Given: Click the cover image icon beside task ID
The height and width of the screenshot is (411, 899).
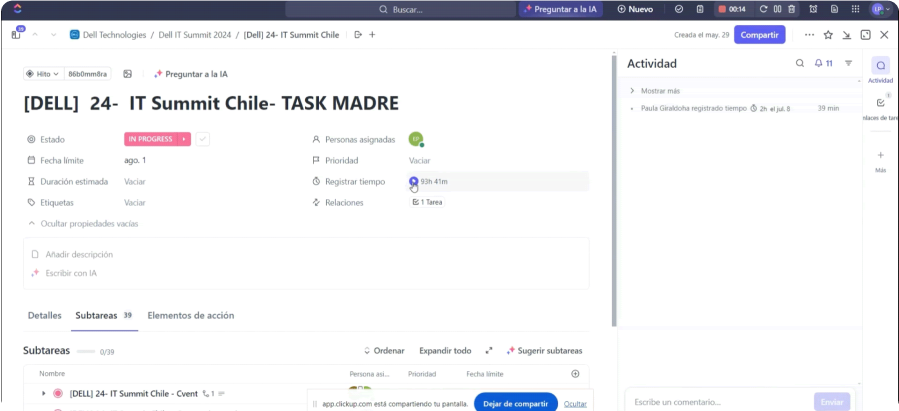Looking at the screenshot, I should [x=128, y=74].
